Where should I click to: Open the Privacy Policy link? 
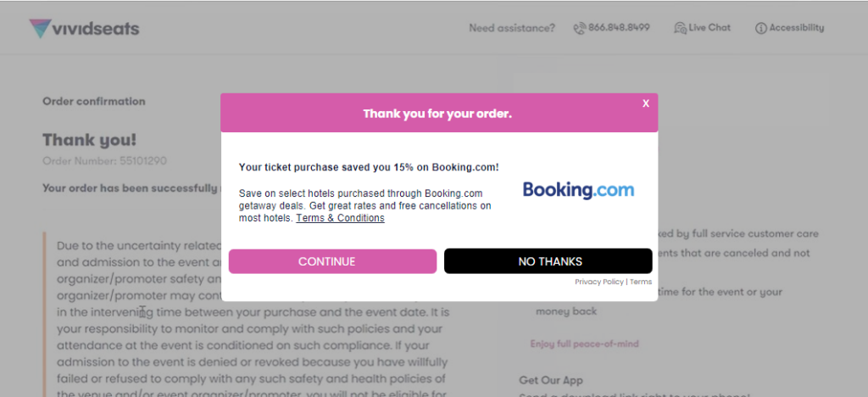click(x=598, y=282)
